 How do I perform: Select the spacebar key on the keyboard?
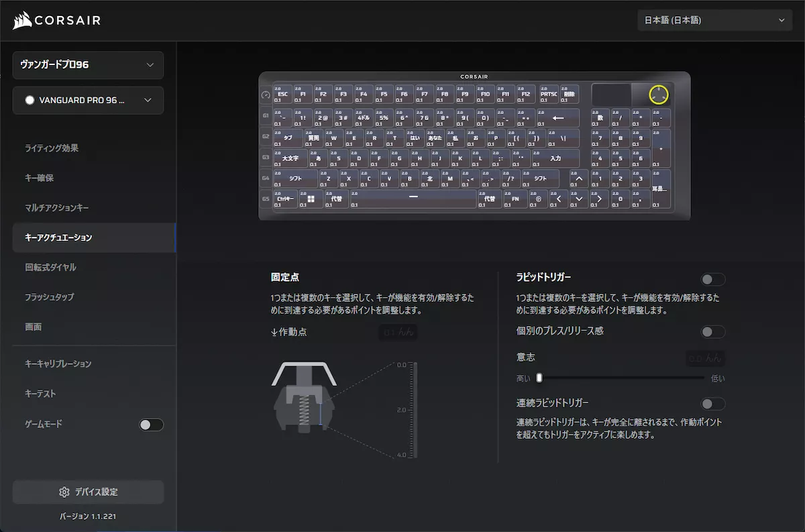(x=413, y=199)
